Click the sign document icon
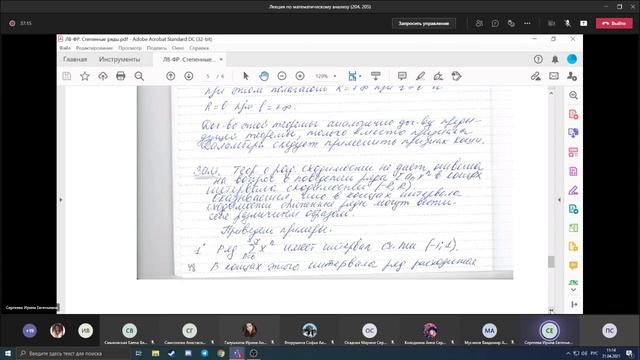 (x=438, y=76)
